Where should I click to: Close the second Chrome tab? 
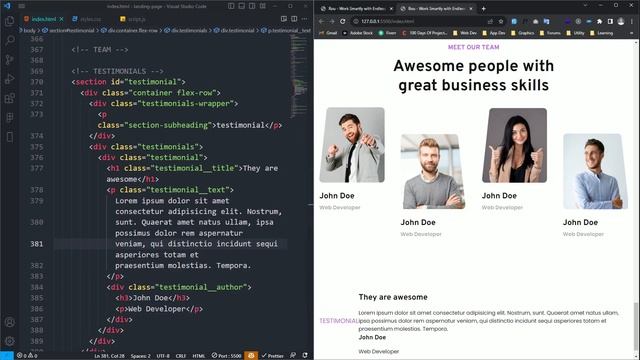(471, 9)
